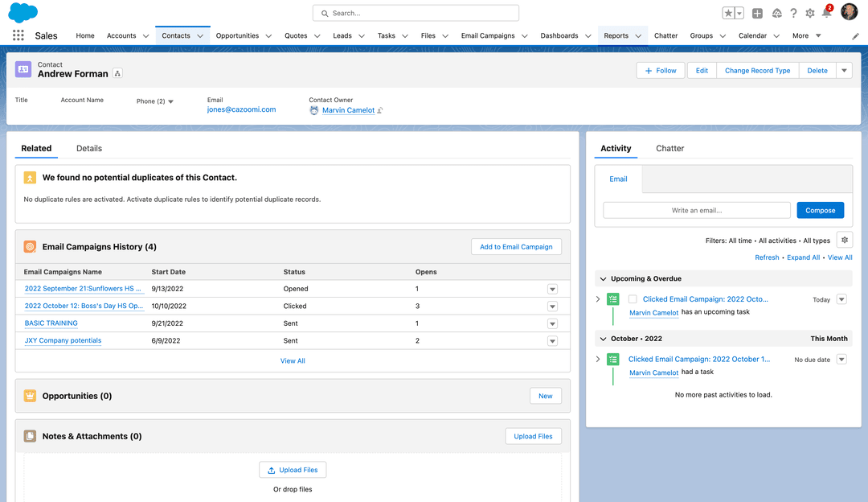Open the global actions plus icon
The width and height of the screenshot is (868, 502).
756,12
